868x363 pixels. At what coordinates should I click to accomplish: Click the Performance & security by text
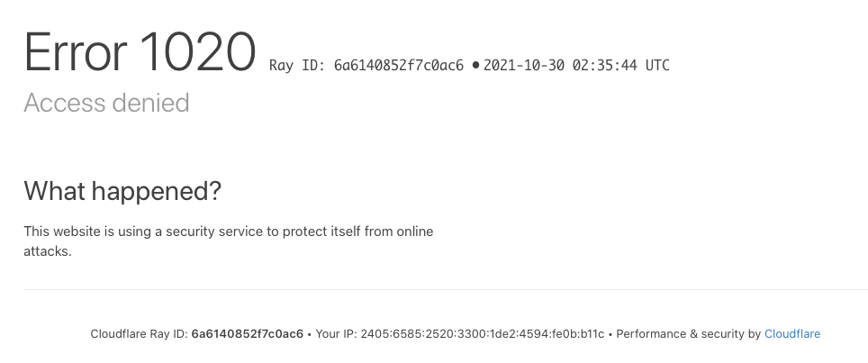[x=688, y=333]
